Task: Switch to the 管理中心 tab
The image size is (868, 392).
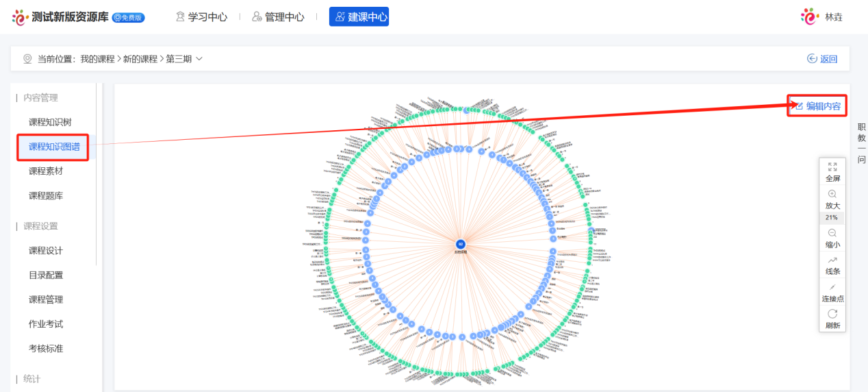Action: tap(277, 16)
